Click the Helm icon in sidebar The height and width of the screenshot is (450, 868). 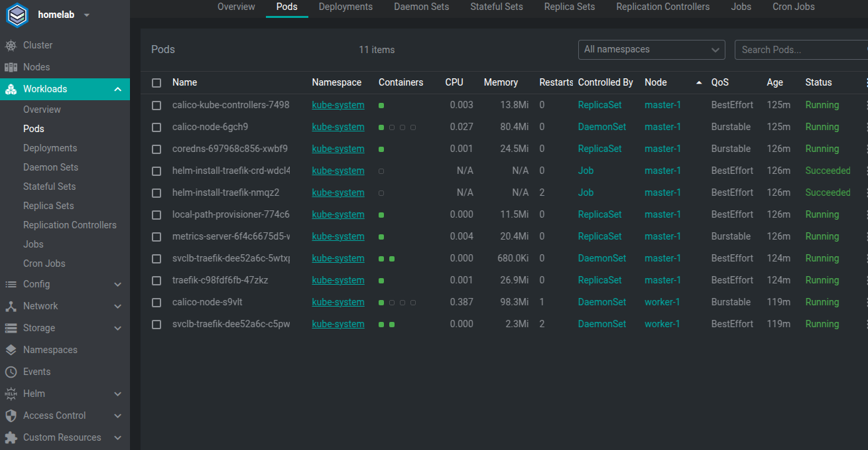click(11, 394)
